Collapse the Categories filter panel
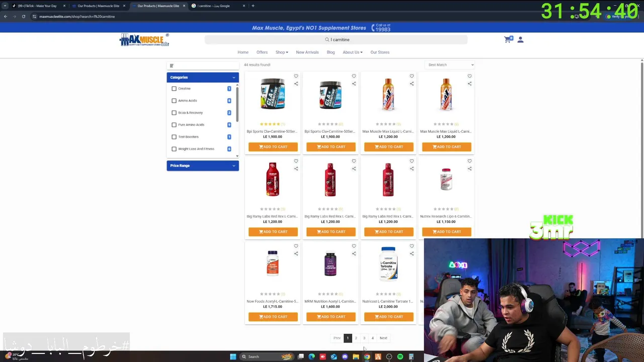This screenshot has width=644, height=362. 203,77
